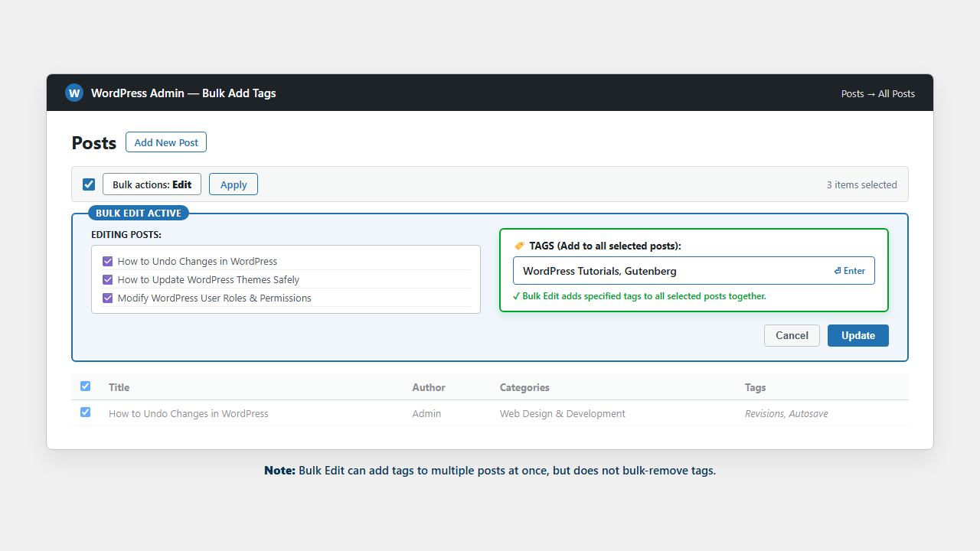Click the tags input field
The width and height of the screenshot is (980, 551).
point(694,271)
